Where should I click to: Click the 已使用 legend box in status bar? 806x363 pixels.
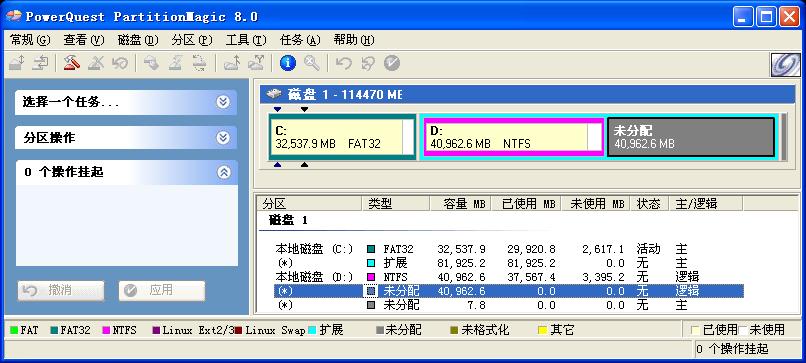coord(695,330)
